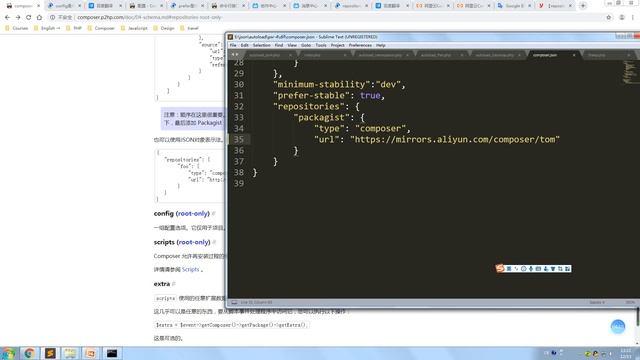Open the Sogou skin shirt icon
640x360 pixels.
tap(553, 269)
